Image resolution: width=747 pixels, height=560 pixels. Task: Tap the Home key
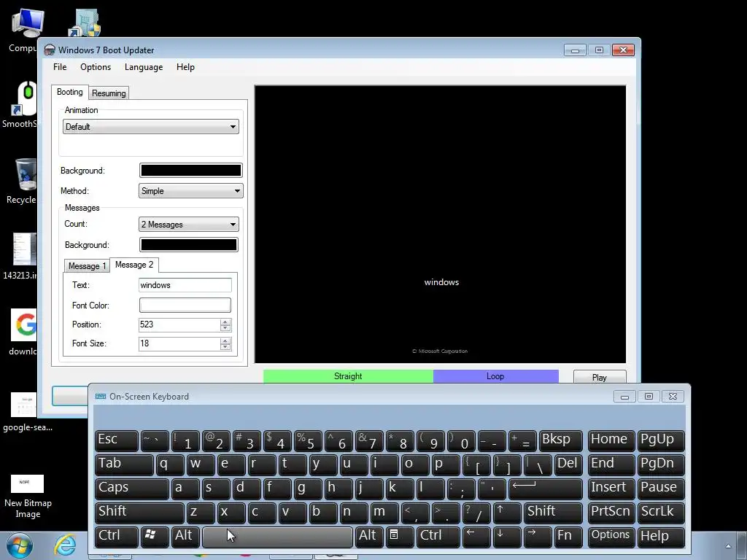coord(611,440)
